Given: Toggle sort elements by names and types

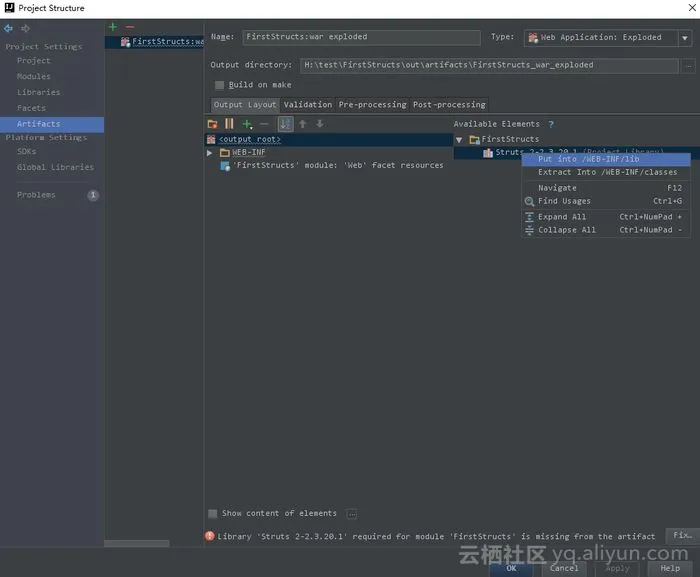Looking at the screenshot, I should pos(286,124).
